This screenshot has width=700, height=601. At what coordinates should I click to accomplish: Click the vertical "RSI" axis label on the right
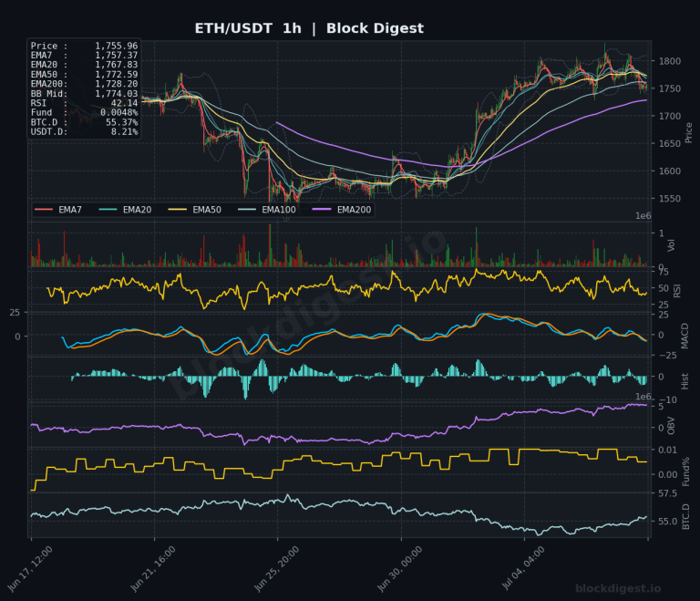(x=677, y=291)
